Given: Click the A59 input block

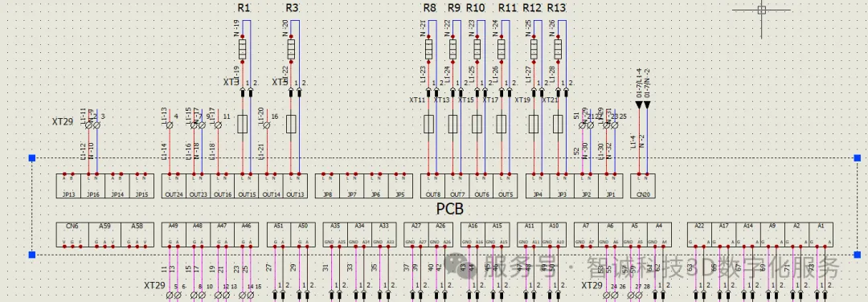Looking at the screenshot, I should (104, 235).
